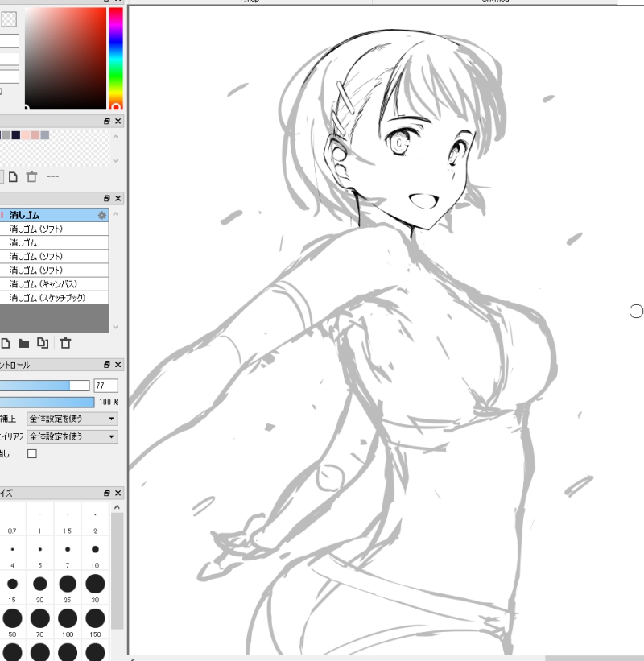
Task: Close the brush size (イズ) panel
Action: pos(118,493)
